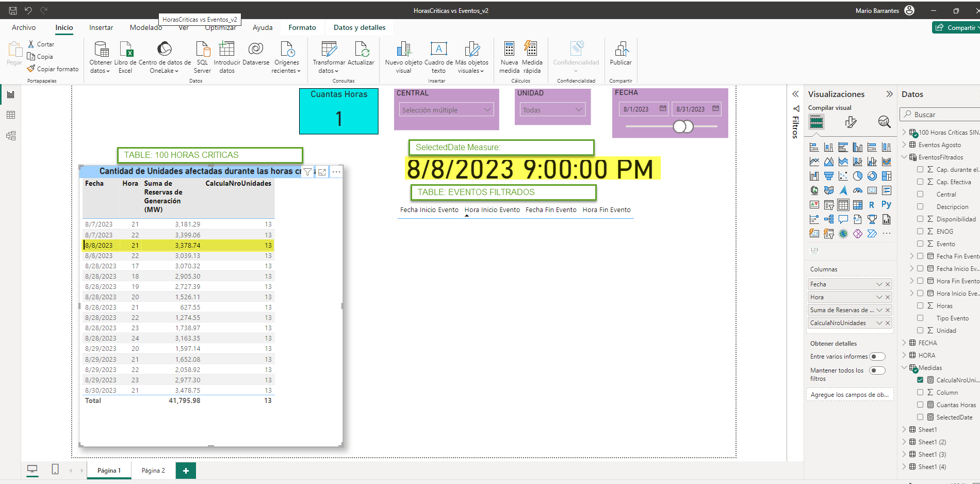Switch to the Insertar ribbon tab
Image resolution: width=980 pixels, height=484 pixels.
101,27
